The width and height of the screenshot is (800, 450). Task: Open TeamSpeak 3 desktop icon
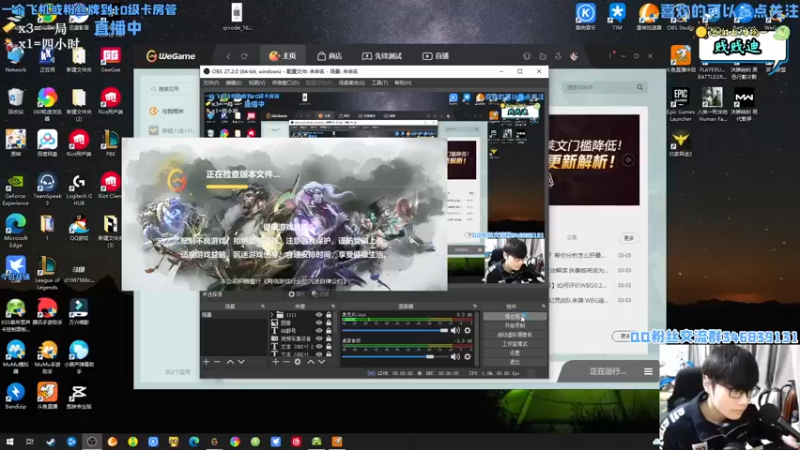pos(47,189)
